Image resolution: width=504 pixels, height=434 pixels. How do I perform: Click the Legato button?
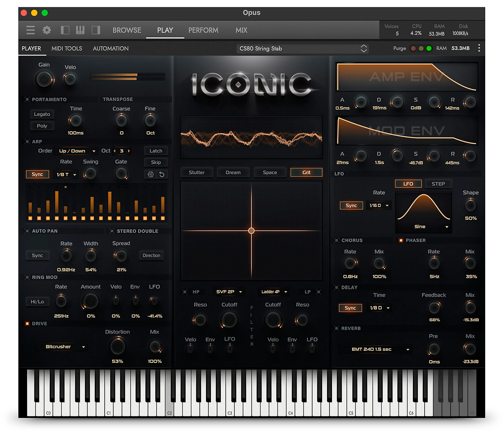point(42,114)
